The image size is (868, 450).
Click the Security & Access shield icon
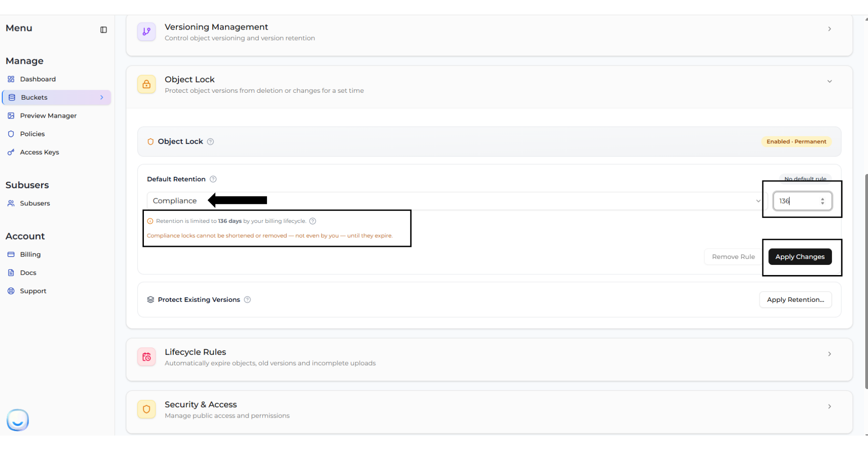pos(147,409)
